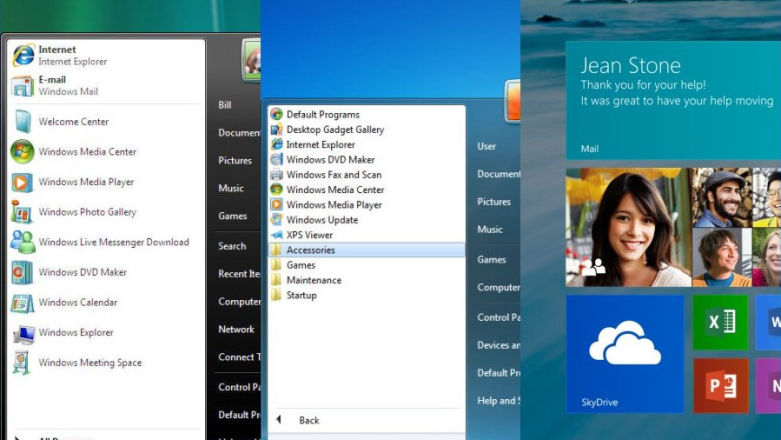Open User folder in Windows 7 menu
The width and height of the screenshot is (781, 440).
(x=486, y=147)
